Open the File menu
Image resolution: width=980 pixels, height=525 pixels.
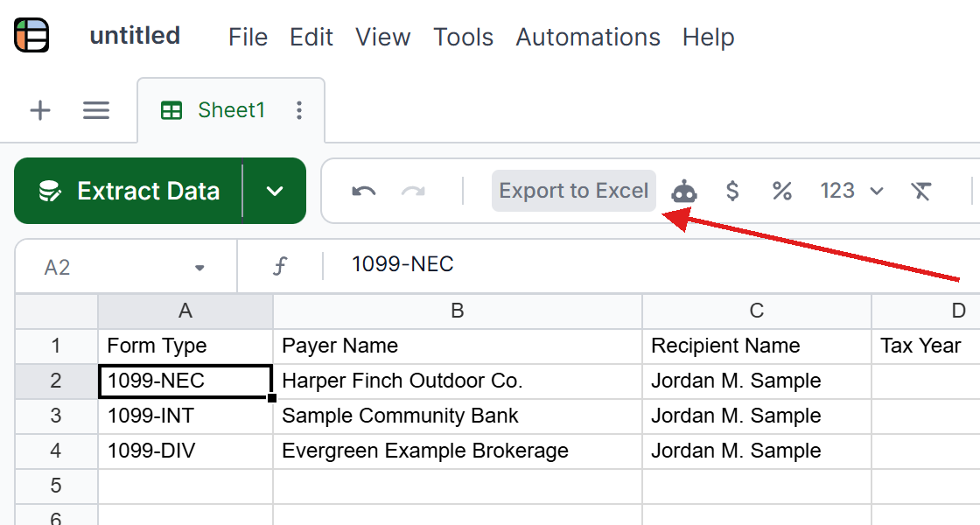pyautogui.click(x=248, y=37)
